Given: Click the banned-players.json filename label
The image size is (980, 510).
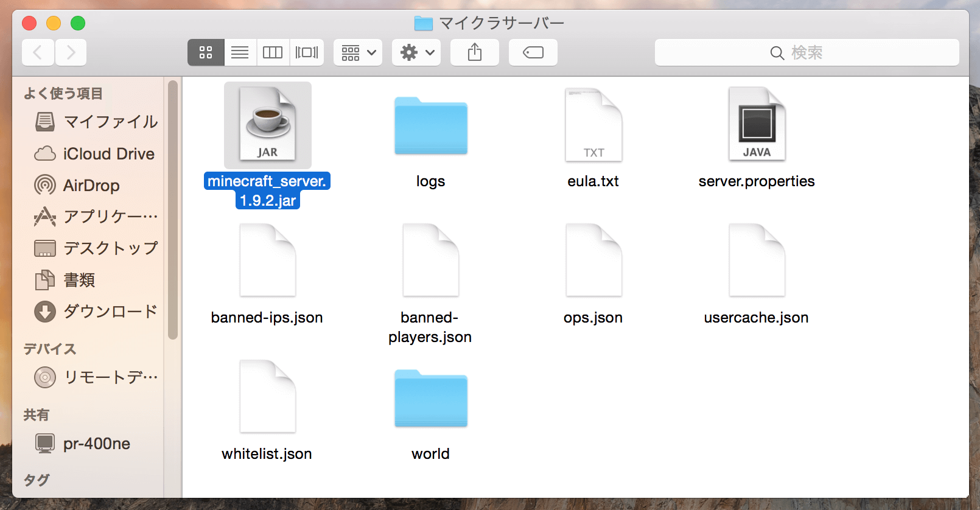Looking at the screenshot, I should (x=430, y=327).
